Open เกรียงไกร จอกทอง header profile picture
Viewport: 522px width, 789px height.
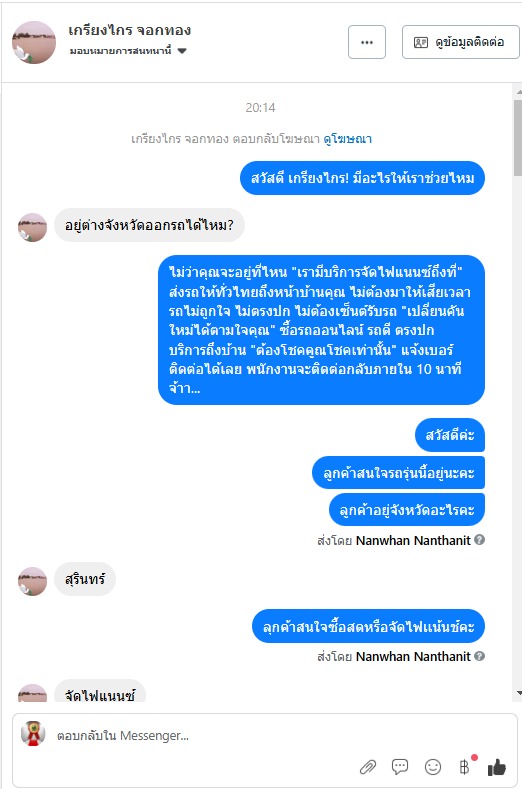pyautogui.click(x=34, y=42)
